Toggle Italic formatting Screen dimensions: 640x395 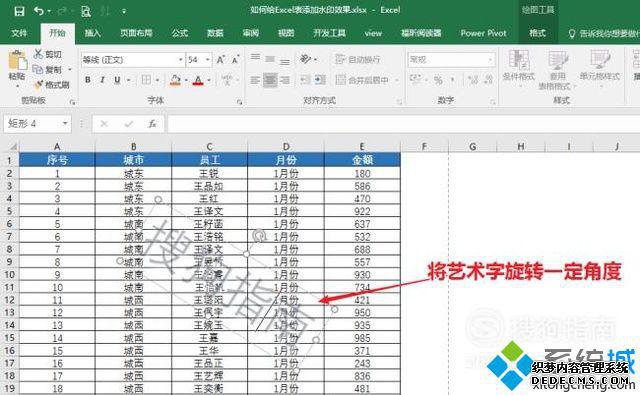(102, 80)
